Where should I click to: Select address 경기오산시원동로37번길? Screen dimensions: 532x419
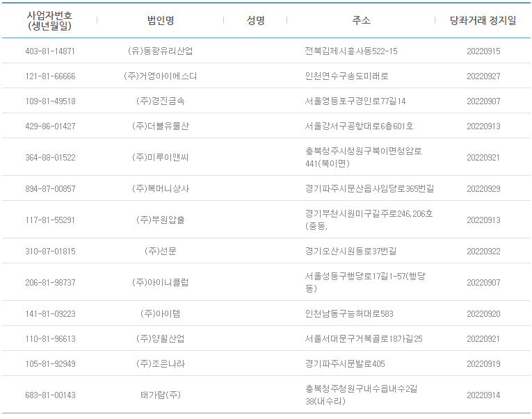click(350, 252)
